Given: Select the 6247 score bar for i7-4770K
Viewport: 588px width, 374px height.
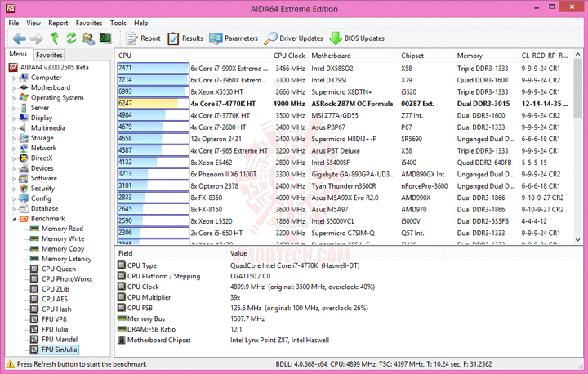Looking at the screenshot, I should (x=153, y=104).
